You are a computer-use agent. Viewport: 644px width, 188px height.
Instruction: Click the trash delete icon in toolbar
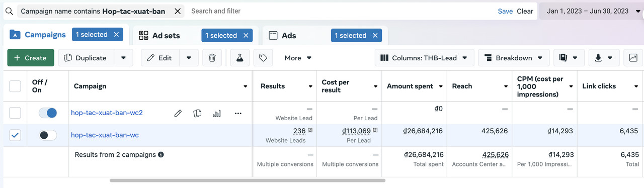tap(212, 58)
